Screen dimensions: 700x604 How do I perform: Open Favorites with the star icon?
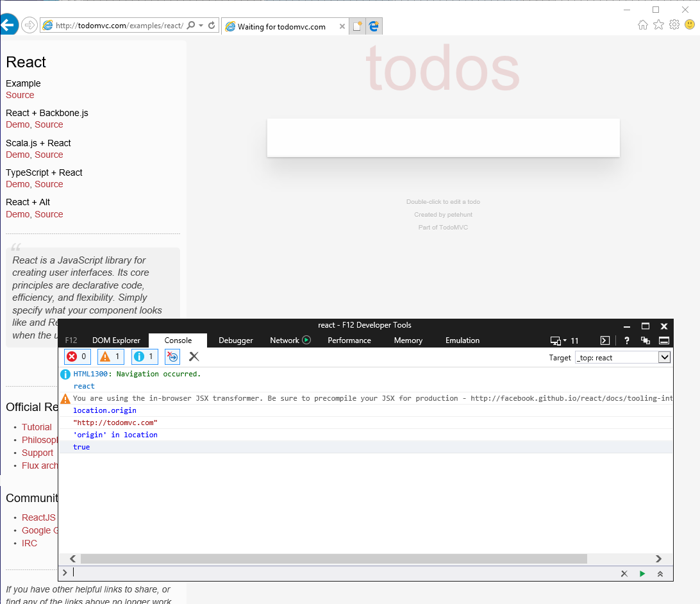[x=658, y=24]
